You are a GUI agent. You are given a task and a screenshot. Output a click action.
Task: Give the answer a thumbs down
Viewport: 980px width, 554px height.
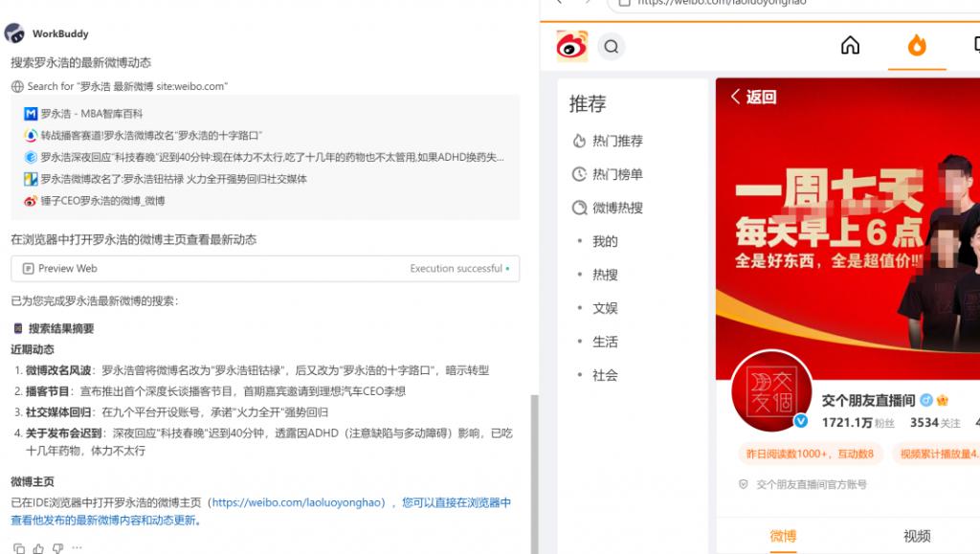pos(57,548)
